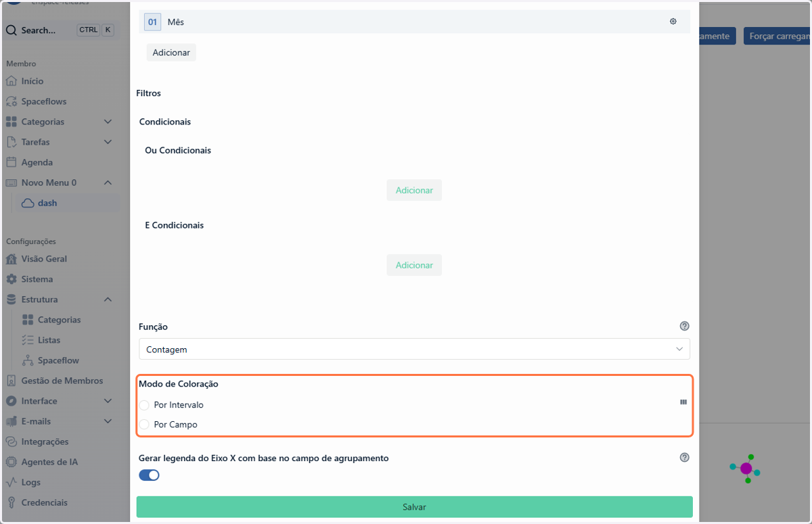Viewport: 812px width, 524px height.
Task: Click the 01 Mês field row
Action: (x=414, y=22)
